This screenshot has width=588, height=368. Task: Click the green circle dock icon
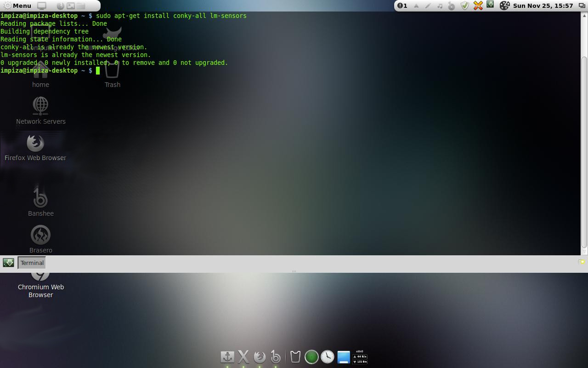point(311,356)
